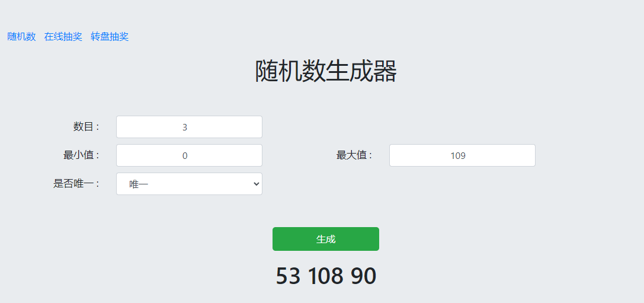This screenshot has height=303, width=644.
Task: Click the value 109 in the maximum field
Action: (458, 156)
